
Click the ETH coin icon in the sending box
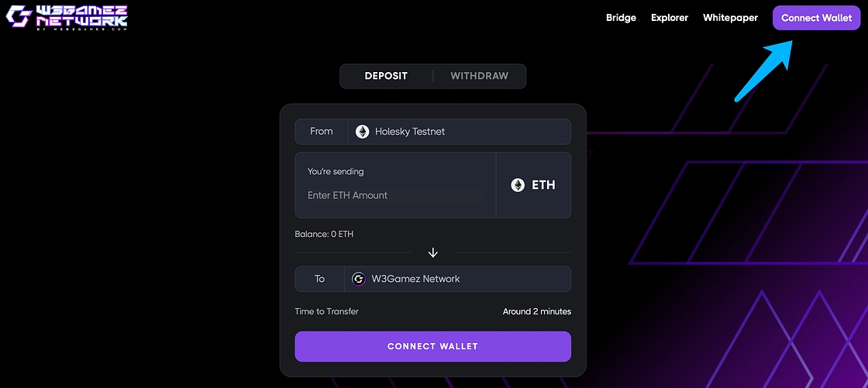pos(518,185)
